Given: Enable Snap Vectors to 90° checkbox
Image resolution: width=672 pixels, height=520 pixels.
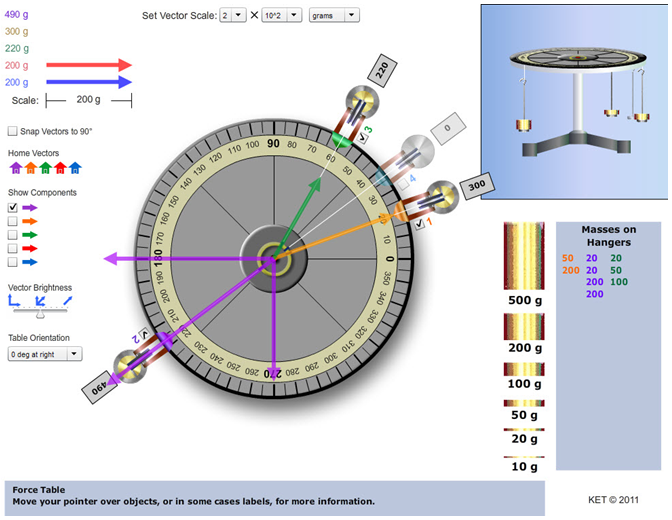Looking at the screenshot, I should [x=13, y=131].
